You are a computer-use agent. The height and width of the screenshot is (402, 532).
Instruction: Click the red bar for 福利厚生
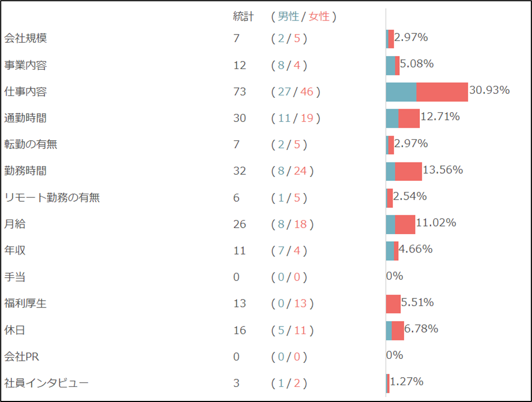(393, 304)
